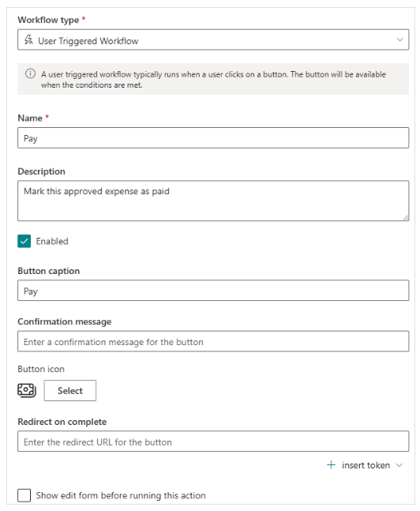
Task: Click the Enabled label text
Action: (x=52, y=241)
